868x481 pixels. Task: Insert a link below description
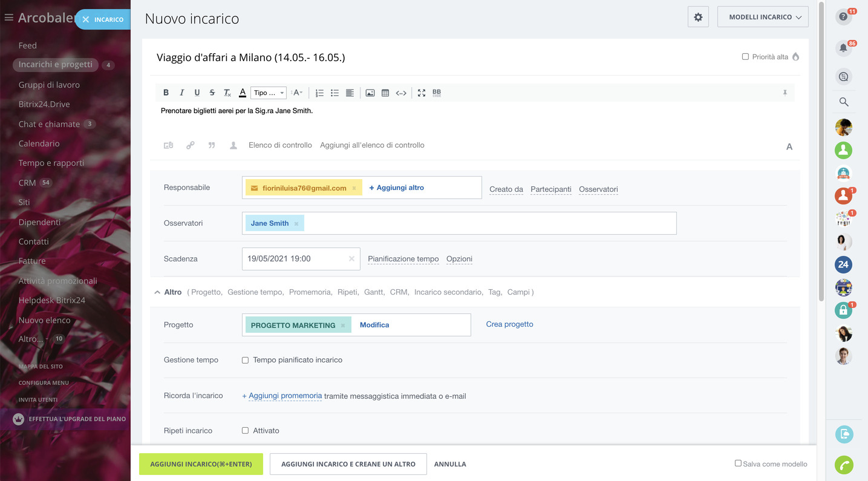pos(190,145)
